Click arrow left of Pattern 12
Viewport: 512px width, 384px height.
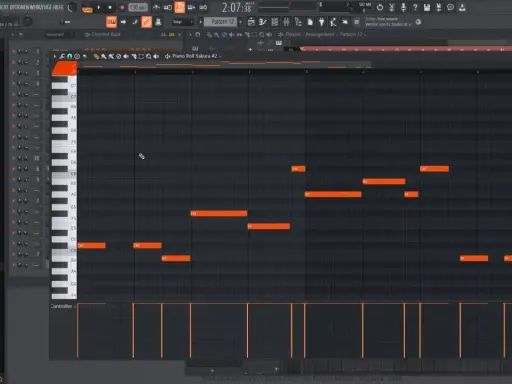click(x=201, y=22)
